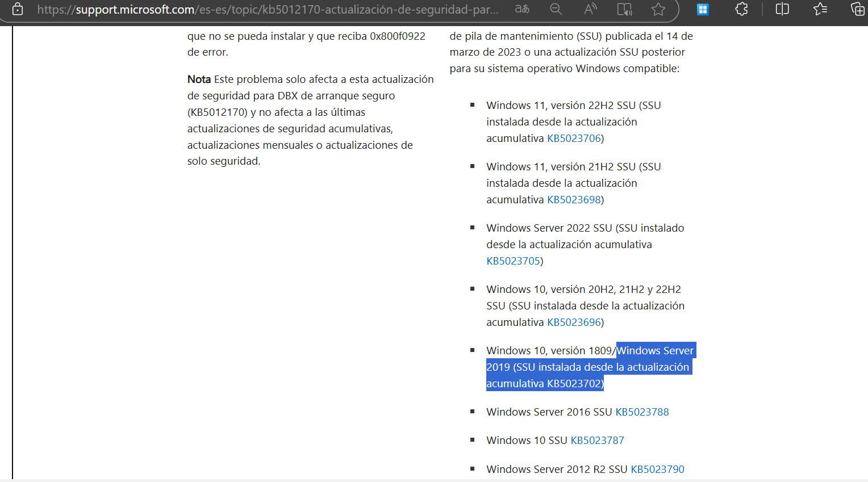
Task: Click the '0x800f0922' error code text
Action: 398,36
